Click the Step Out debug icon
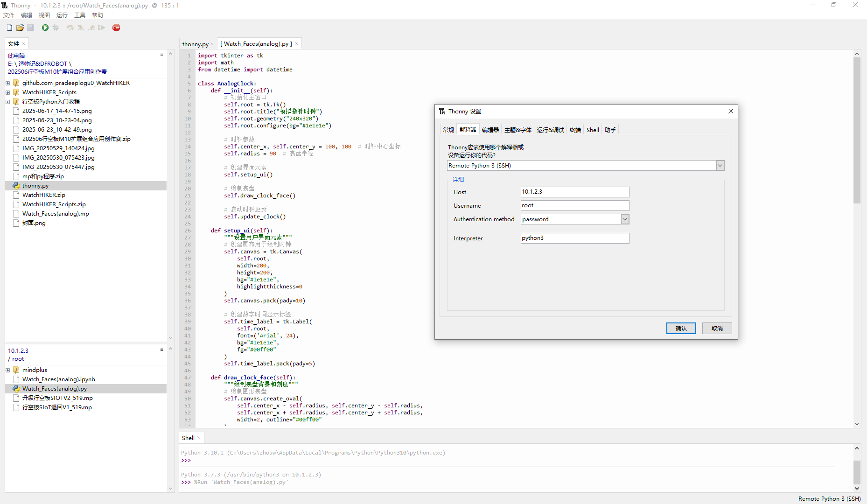The height and width of the screenshot is (504, 867). [91, 28]
